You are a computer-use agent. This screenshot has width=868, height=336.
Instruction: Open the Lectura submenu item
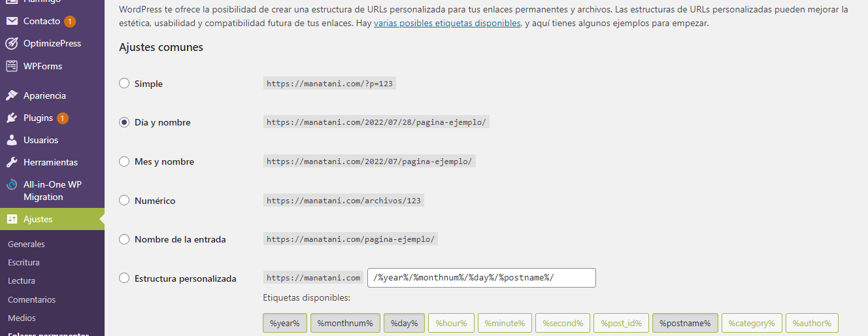point(22,281)
